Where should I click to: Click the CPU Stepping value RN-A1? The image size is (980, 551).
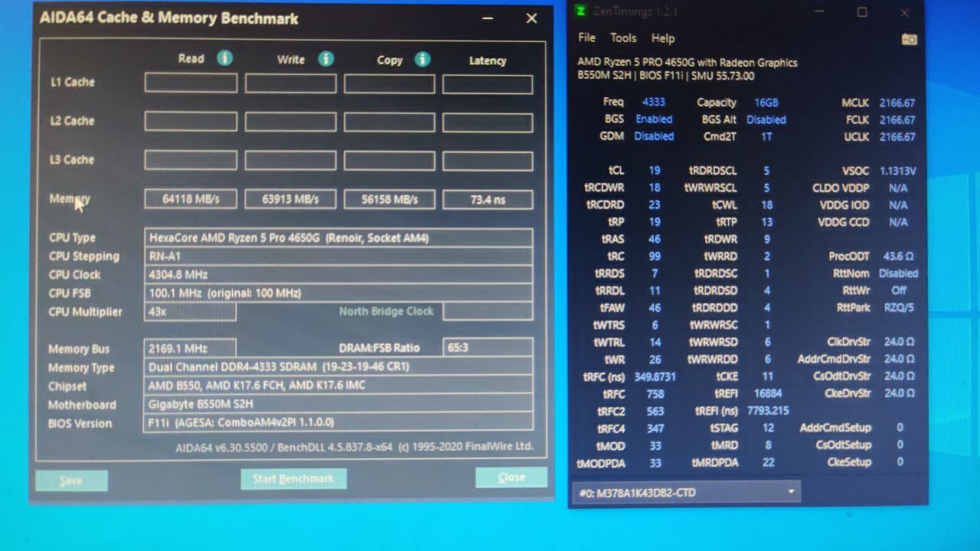(338, 256)
